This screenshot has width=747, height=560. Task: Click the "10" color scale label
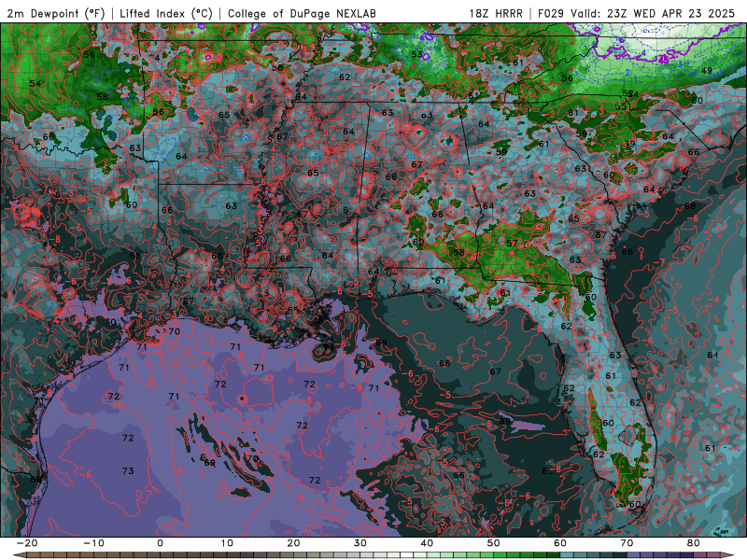[x=227, y=543]
